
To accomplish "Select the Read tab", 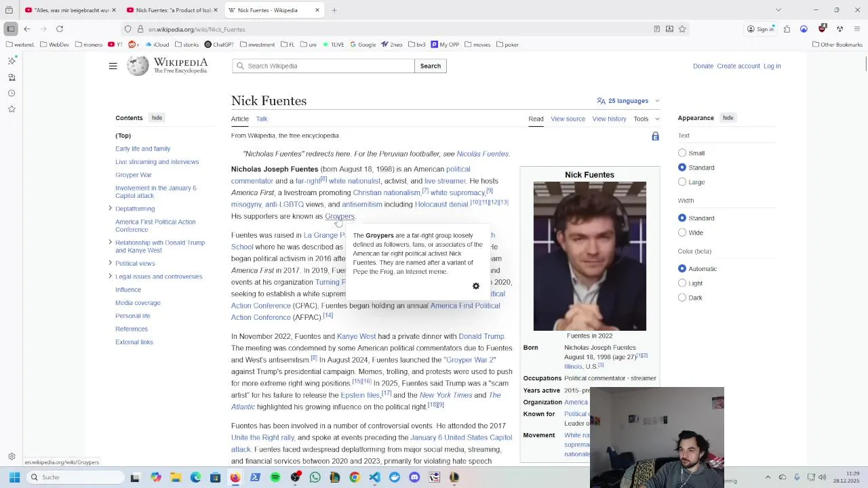I will click(x=536, y=119).
